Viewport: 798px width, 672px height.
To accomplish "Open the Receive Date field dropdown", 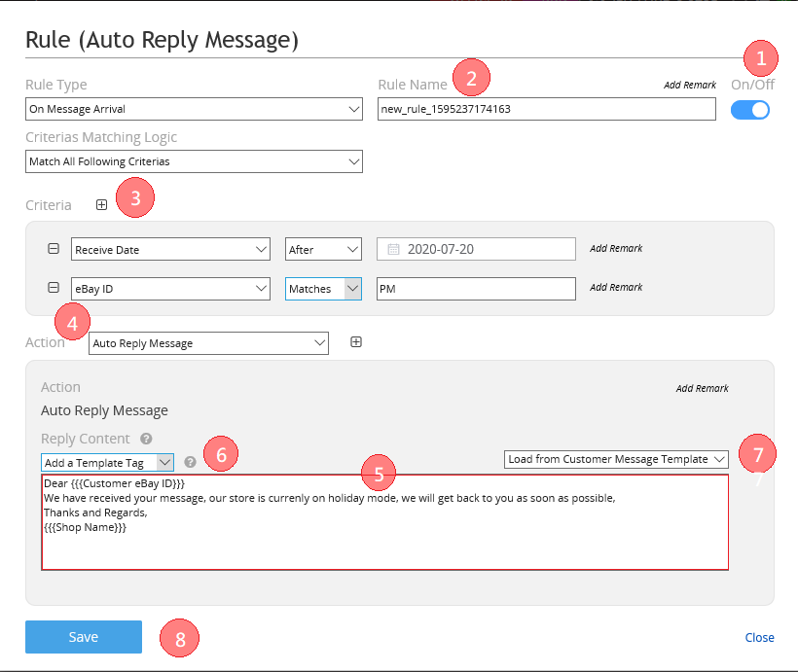I will 170,250.
